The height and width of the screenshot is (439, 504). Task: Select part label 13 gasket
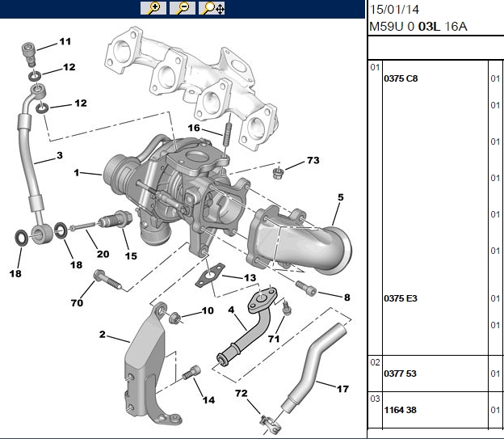(250, 277)
